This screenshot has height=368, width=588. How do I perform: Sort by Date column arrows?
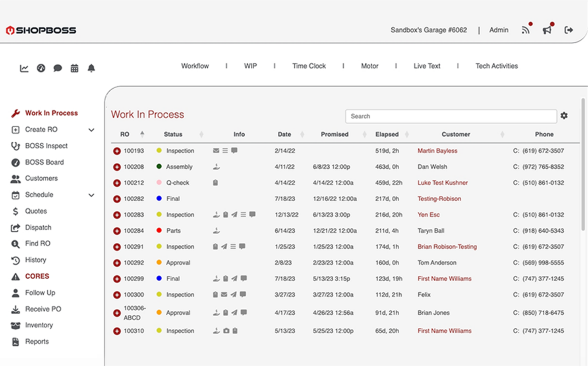tap(302, 134)
